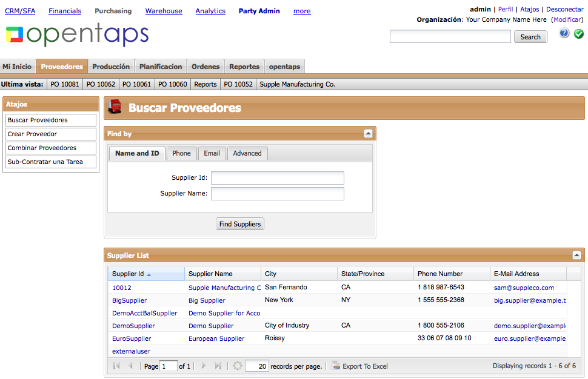Switch to the Name and ID tab
Screen dimensions: 588x379
coord(137,153)
